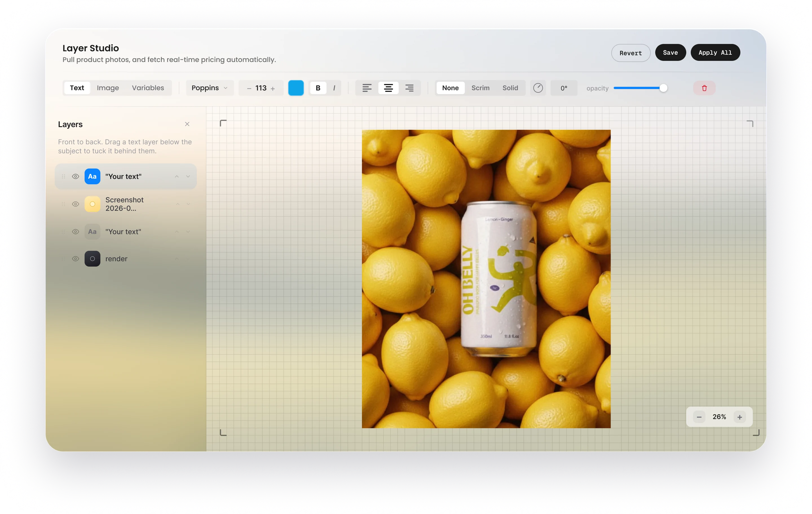Click the Apply All button
The height and width of the screenshot is (514, 812).
(x=715, y=53)
